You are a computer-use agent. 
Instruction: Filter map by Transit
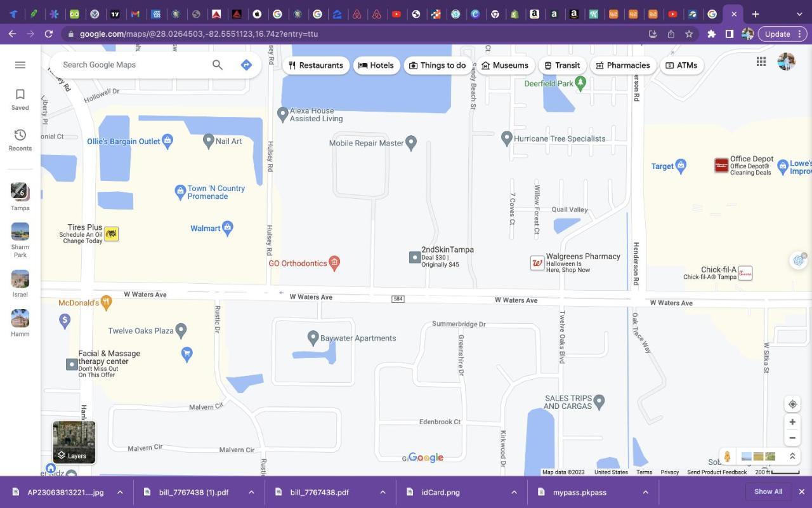click(x=562, y=65)
